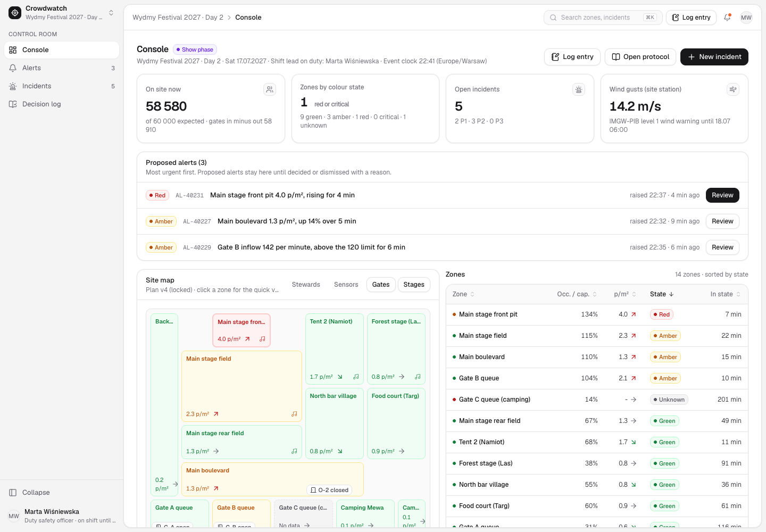This screenshot has width=766, height=532.
Task: Click the Wydmy Festival 2027 · Day 2 breadcrumb
Action: pos(178,18)
